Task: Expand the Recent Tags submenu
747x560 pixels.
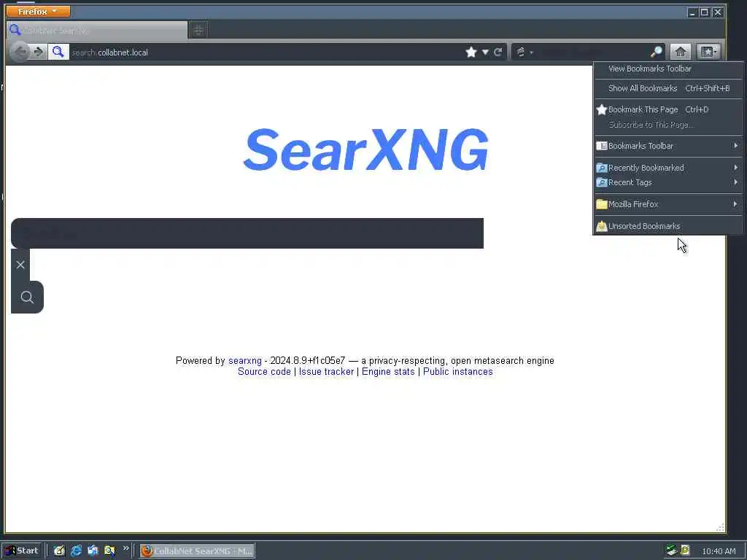Action: coord(668,182)
